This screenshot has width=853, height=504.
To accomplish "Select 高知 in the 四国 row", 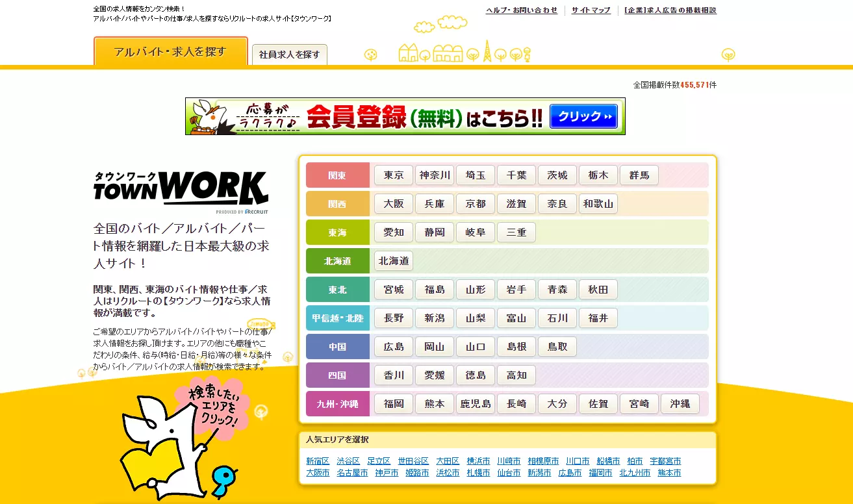I will coord(516,375).
